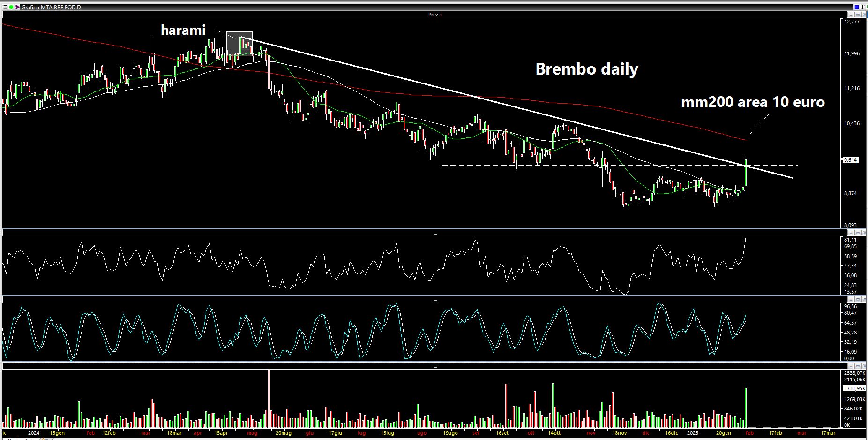The height and width of the screenshot is (440, 868).
Task: Minimize the stochastic oscillator pane
Action: pos(851,299)
